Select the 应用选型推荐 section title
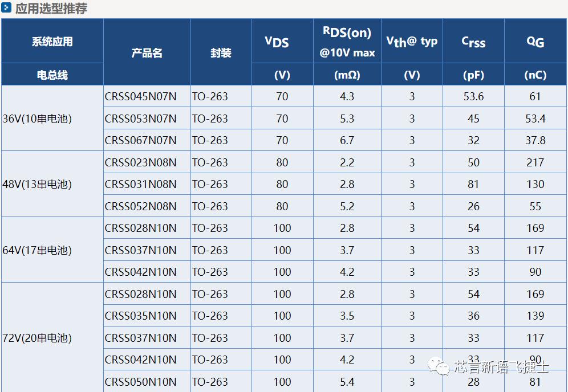568x392 pixels. (x=51, y=8)
